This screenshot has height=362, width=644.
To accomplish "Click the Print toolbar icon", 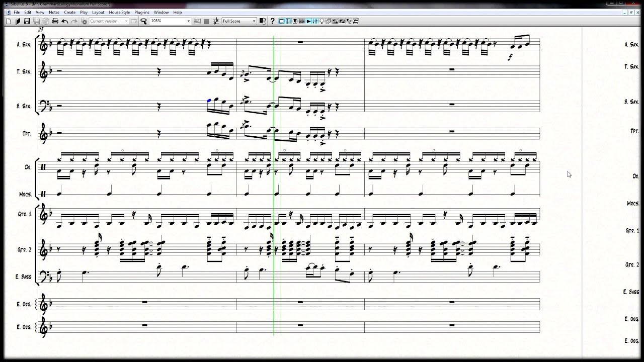I will 55,21.
